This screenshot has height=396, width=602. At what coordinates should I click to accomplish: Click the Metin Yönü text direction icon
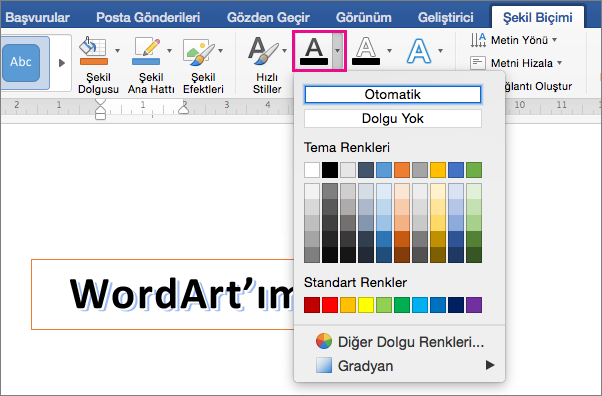478,40
